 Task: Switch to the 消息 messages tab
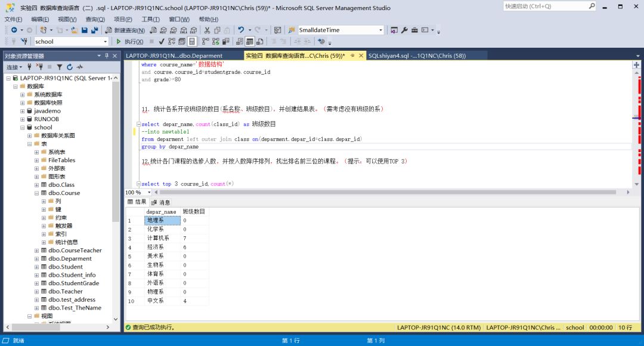click(x=160, y=202)
